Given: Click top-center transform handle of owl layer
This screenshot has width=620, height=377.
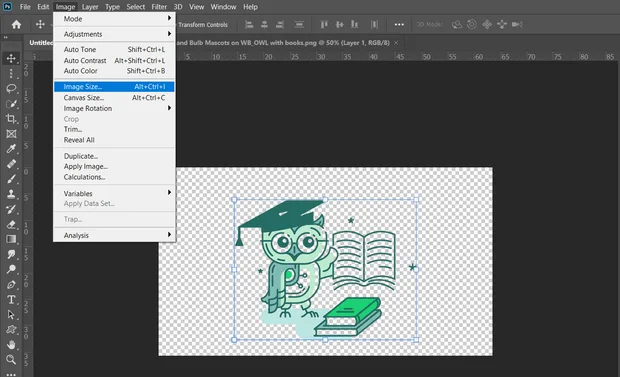Looking at the screenshot, I should [325, 200].
